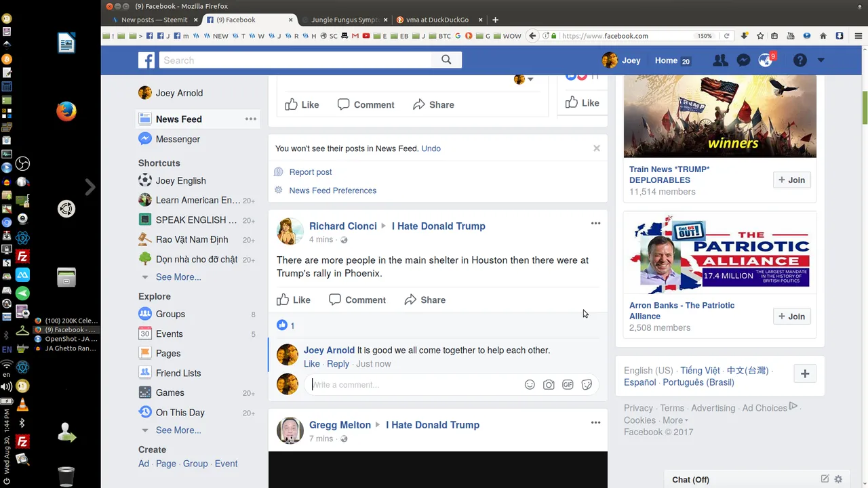
Task: Open News Feed Preferences link
Action: 333,190
